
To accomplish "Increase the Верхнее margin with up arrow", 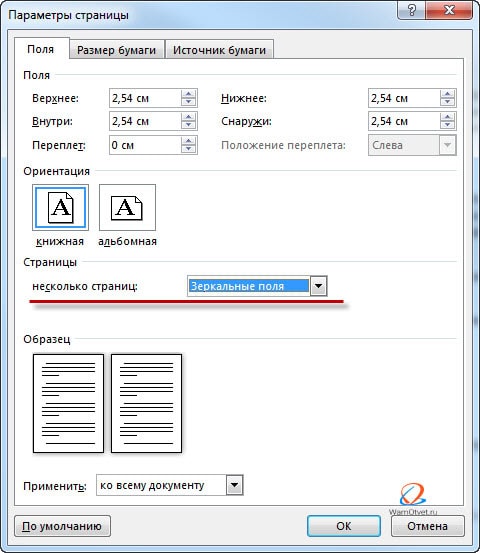I will click(x=188, y=94).
